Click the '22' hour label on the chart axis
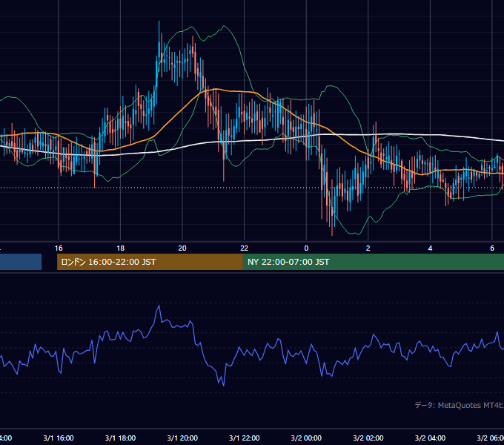Screen dimensions: 504x445 [x=245, y=248]
